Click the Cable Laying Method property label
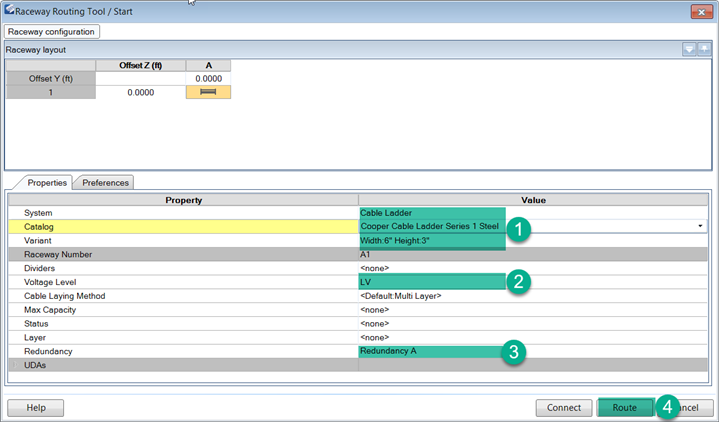 [x=65, y=296]
